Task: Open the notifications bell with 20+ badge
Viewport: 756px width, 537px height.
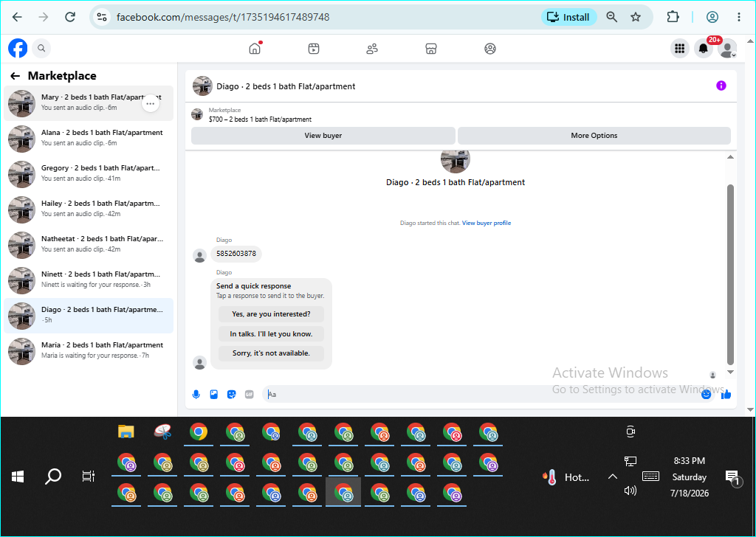Action: click(x=704, y=48)
